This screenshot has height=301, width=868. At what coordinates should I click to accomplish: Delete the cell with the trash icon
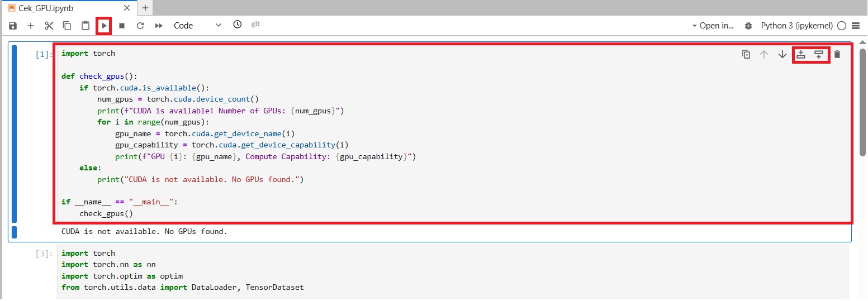click(x=837, y=54)
